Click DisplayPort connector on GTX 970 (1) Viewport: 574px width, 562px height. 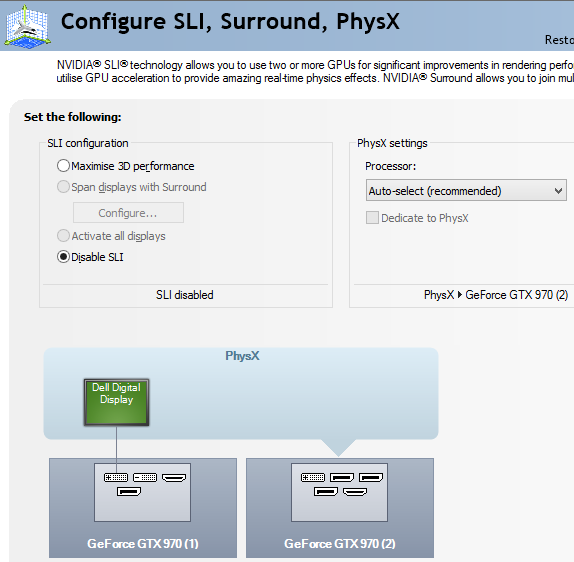(x=129, y=491)
